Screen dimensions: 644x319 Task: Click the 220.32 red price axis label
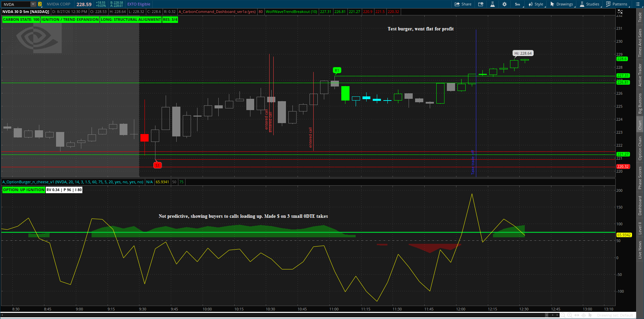tap(623, 167)
